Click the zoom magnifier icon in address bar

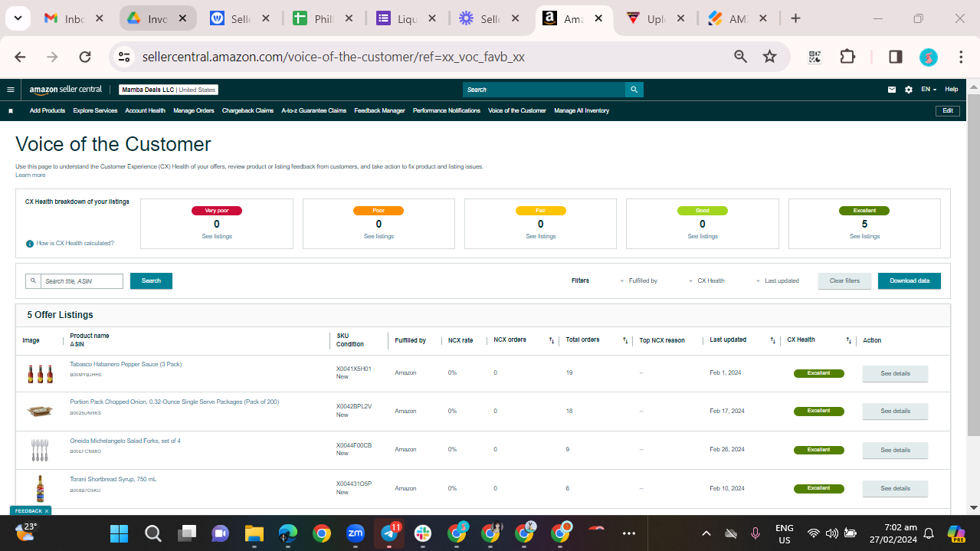(740, 57)
